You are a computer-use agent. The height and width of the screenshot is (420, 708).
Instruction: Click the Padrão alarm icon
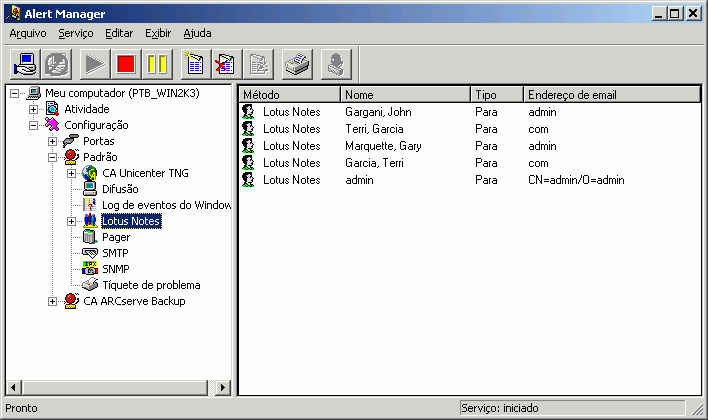[x=71, y=157]
